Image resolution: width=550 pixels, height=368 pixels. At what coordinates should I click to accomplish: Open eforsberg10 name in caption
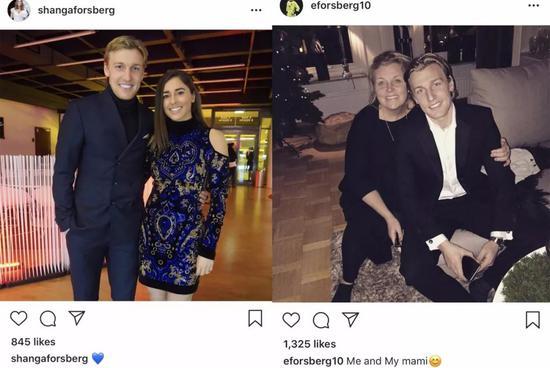[x=313, y=361]
